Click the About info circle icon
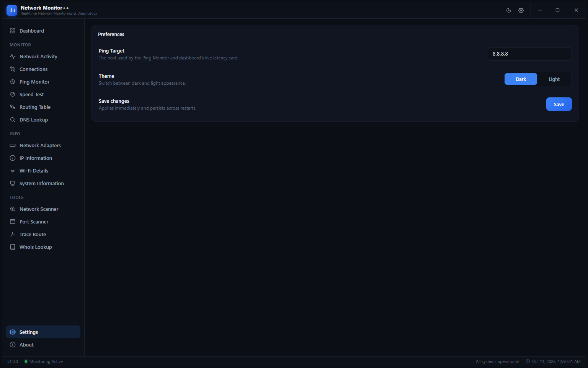Viewport: 588px width, 368px height. pyautogui.click(x=13, y=345)
